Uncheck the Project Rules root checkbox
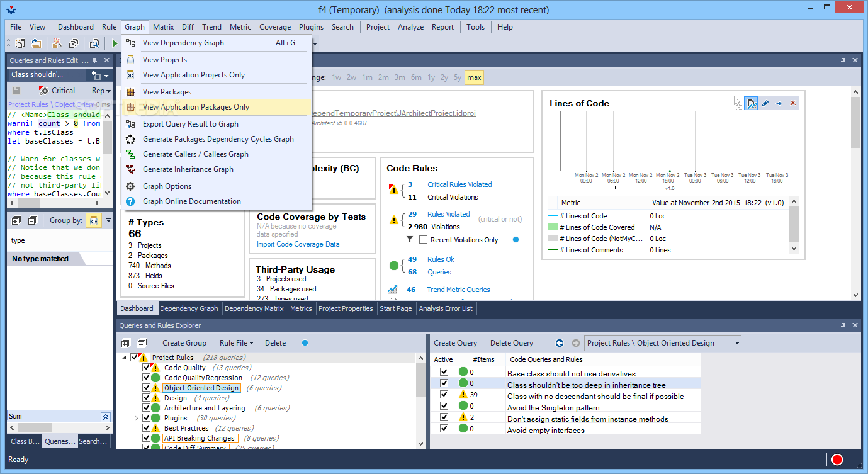The height and width of the screenshot is (474, 868). tap(135, 358)
